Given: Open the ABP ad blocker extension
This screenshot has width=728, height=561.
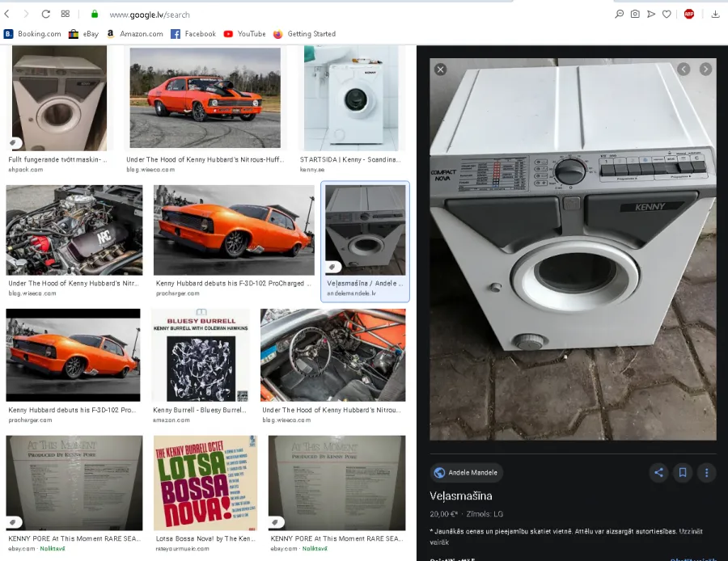Looking at the screenshot, I should [x=689, y=15].
